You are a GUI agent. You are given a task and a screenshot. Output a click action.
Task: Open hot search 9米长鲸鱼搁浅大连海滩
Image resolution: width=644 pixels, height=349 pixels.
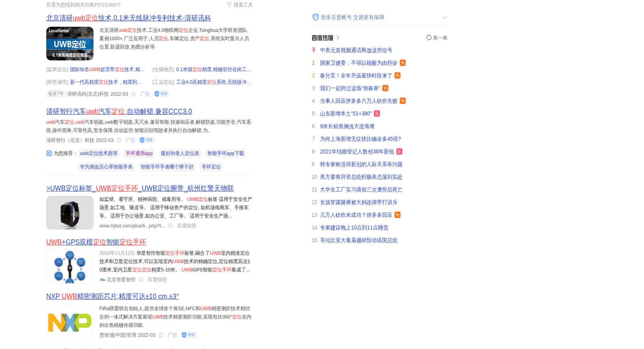347,127
